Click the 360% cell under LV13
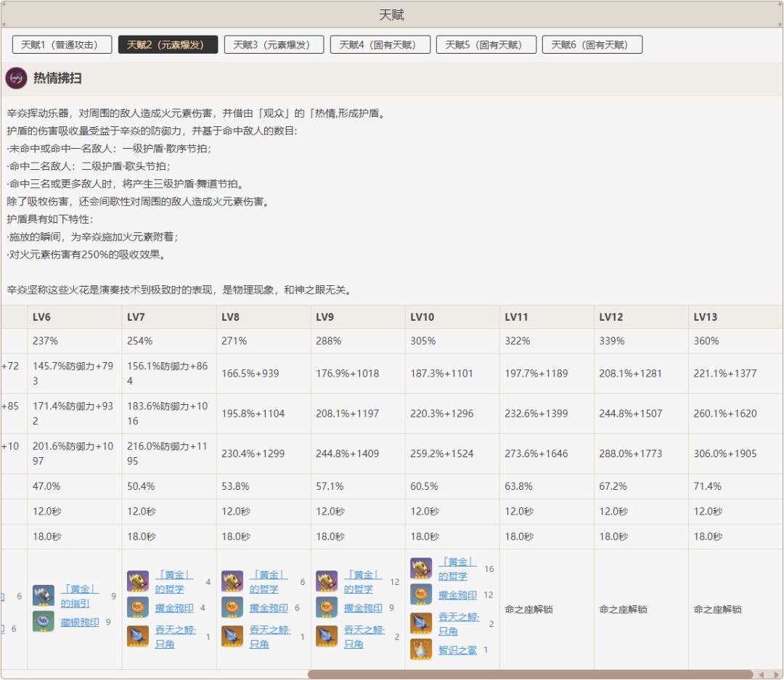Image resolution: width=784 pixels, height=680 pixels. pyautogui.click(x=735, y=341)
